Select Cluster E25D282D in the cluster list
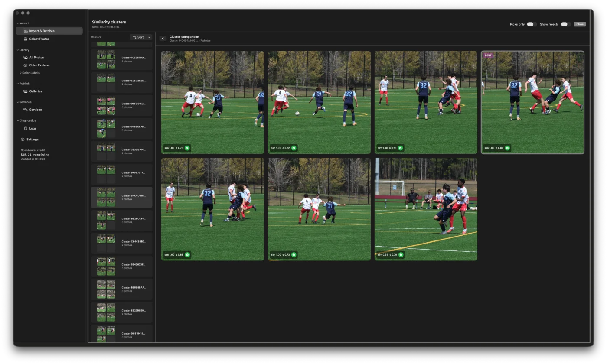Image resolution: width=607 pixels, height=364 pixels. (121, 82)
